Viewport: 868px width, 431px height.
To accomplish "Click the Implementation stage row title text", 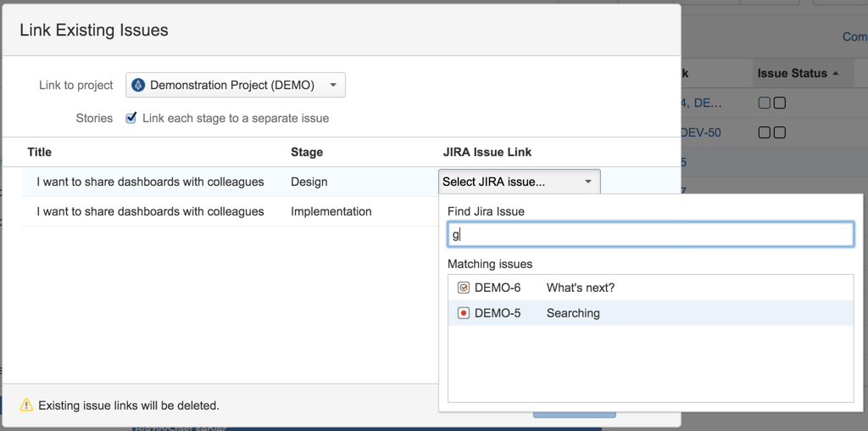I will (x=150, y=211).
